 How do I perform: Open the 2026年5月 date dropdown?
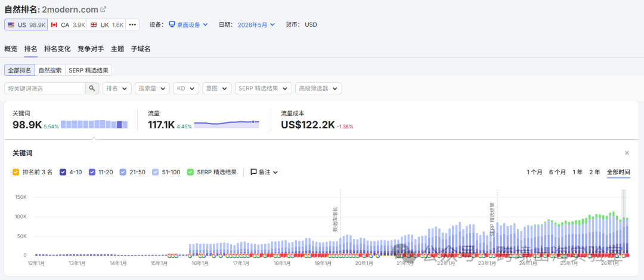coord(256,24)
